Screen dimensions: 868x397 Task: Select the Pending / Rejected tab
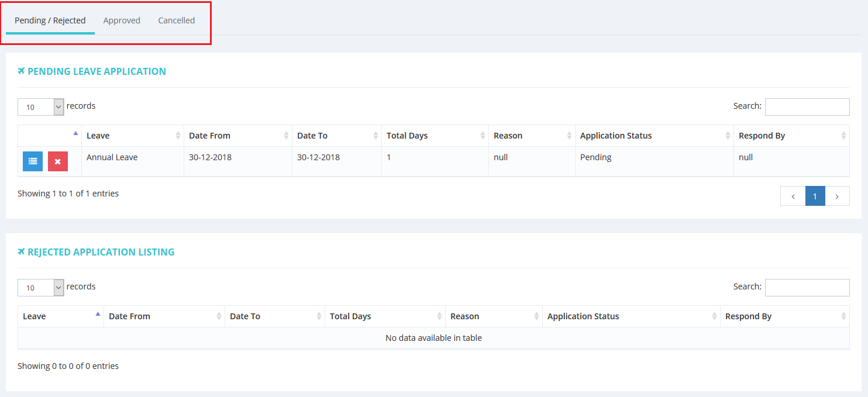(x=50, y=20)
